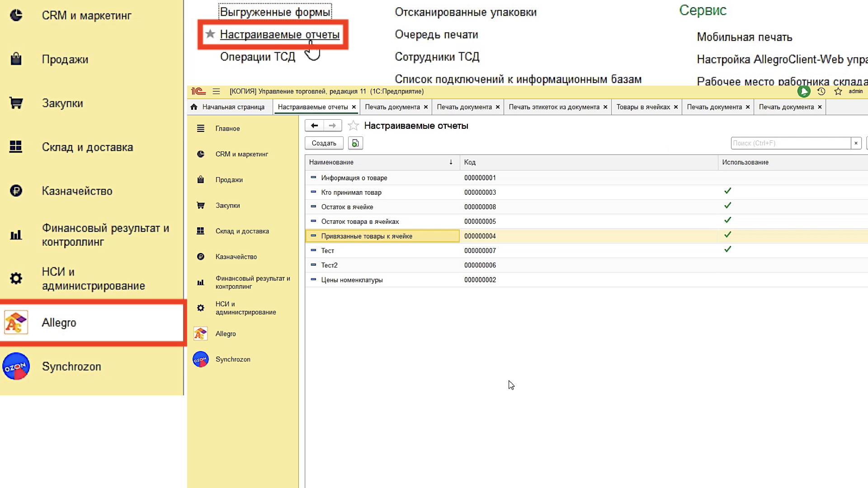
Task: Select the Тест2 row
Action: (x=586, y=265)
